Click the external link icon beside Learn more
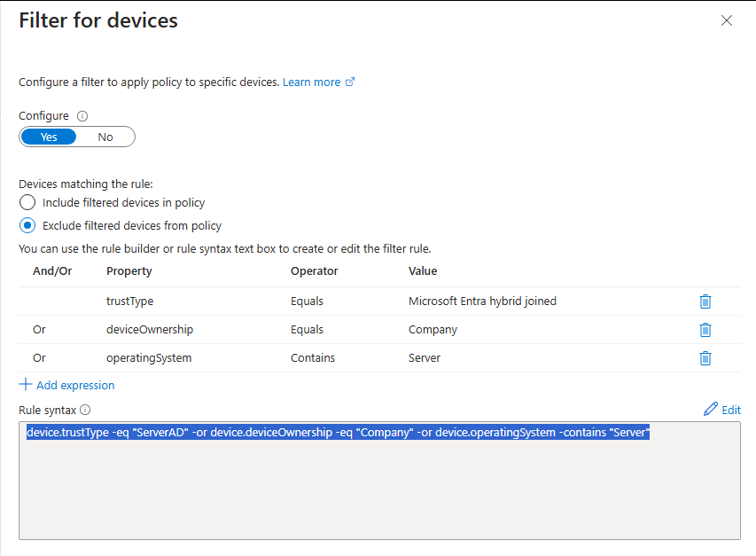The width and height of the screenshot is (756, 556). point(350,81)
